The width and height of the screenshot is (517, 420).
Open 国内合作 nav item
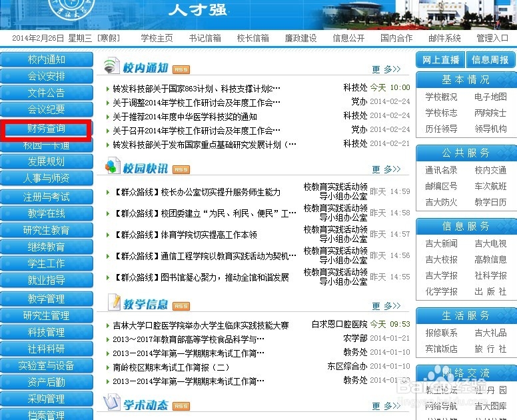[x=396, y=38]
